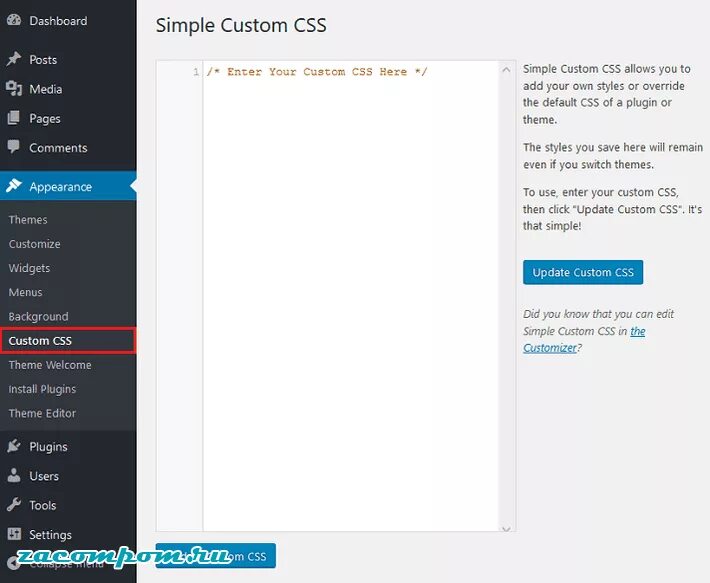Screen dimensions: 710x583
Task: Select the Appearance menu
Action: pyautogui.click(x=68, y=186)
